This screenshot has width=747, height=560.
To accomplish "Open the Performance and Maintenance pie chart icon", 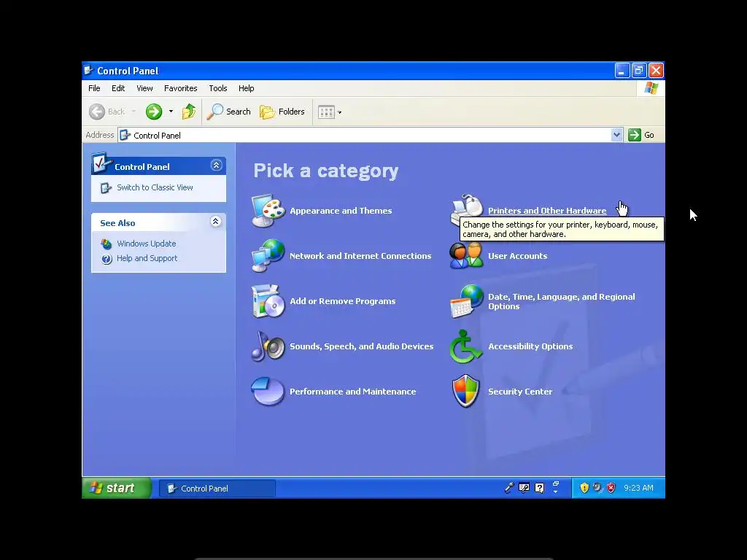I will click(268, 392).
